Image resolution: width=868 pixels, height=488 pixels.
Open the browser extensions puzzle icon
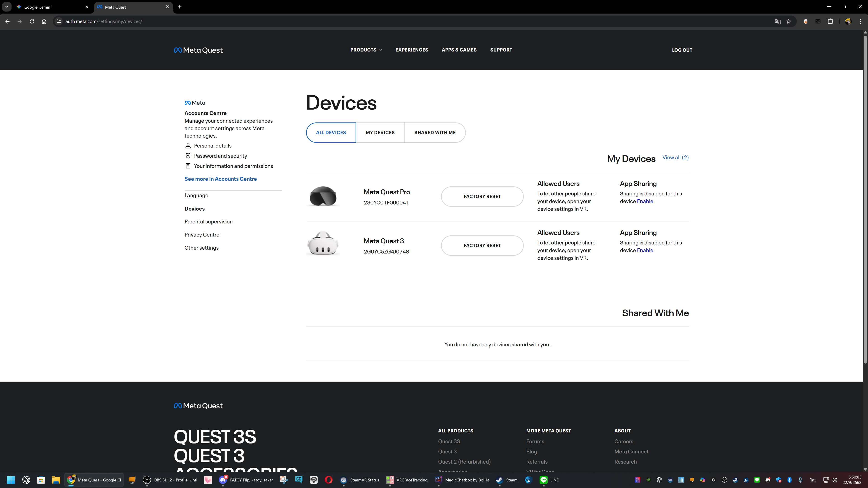830,21
